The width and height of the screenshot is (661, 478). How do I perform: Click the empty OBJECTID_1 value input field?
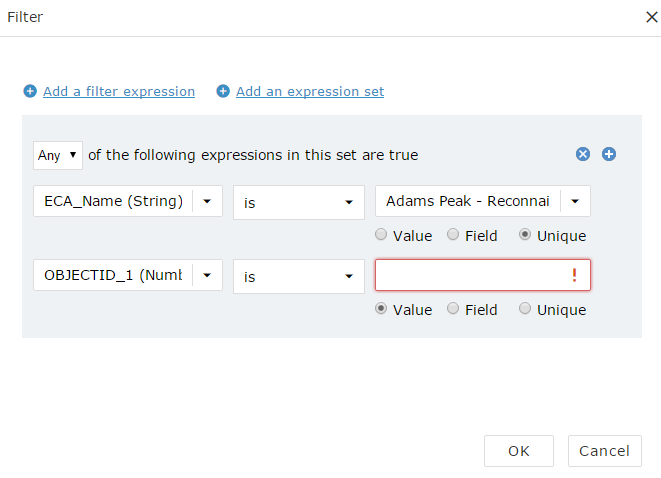coord(470,275)
